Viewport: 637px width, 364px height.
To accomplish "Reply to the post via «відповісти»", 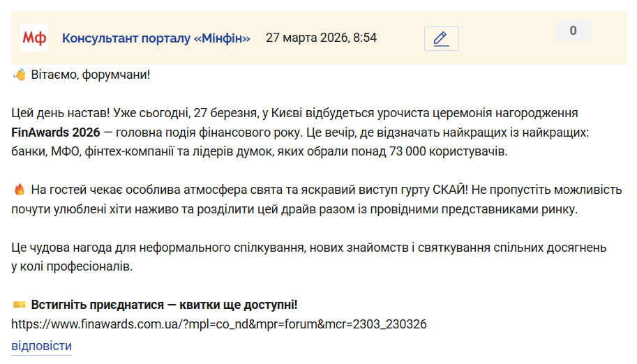I will pos(41,346).
